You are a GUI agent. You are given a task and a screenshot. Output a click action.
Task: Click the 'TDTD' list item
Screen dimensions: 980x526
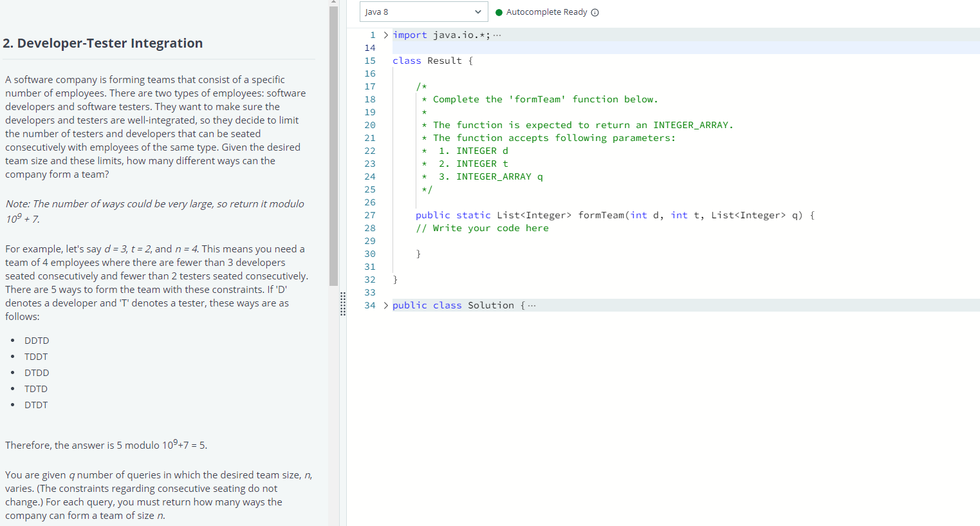click(36, 389)
